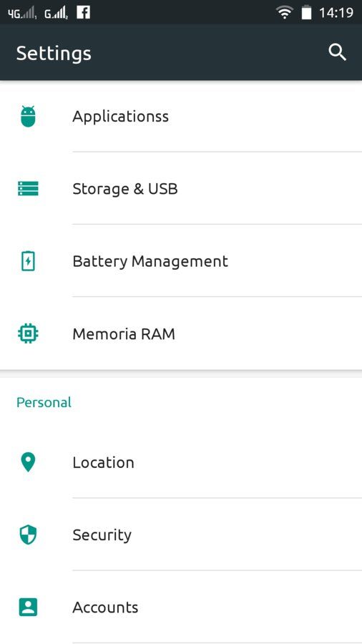
Task: Tap the search magnifier icon
Action: pos(338,52)
